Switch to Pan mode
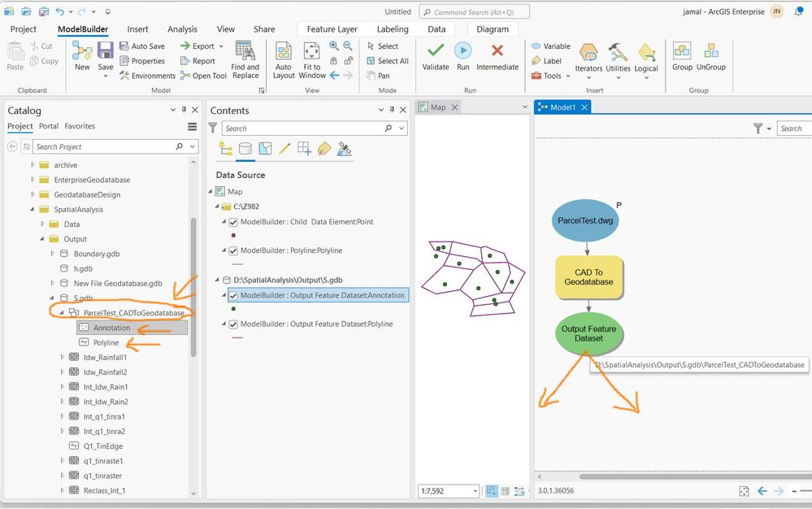This screenshot has height=509, width=812. [x=377, y=76]
